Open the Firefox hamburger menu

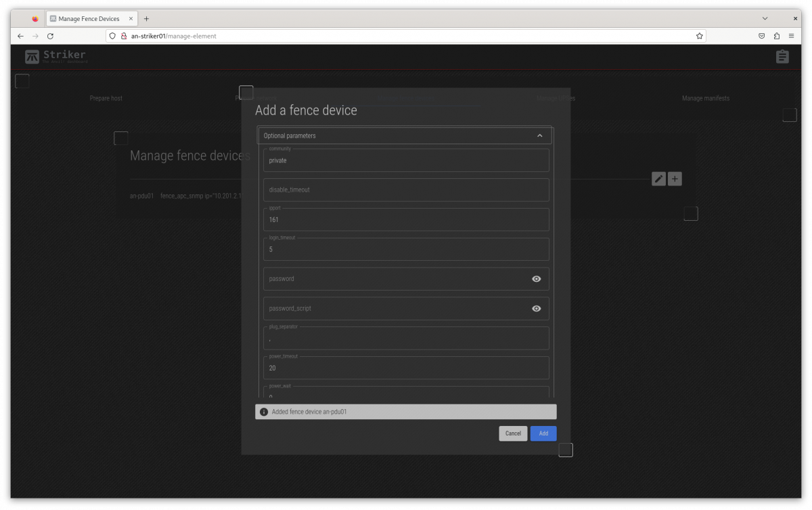(791, 36)
